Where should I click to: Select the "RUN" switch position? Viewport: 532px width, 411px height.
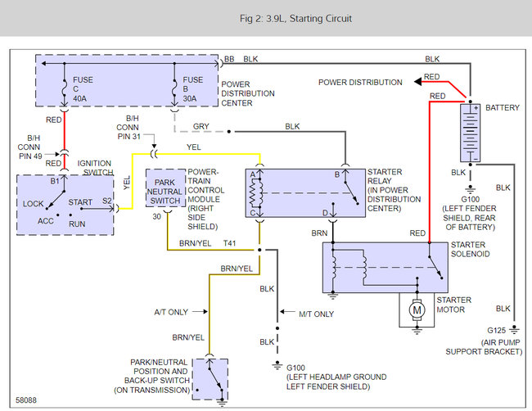click(x=77, y=224)
